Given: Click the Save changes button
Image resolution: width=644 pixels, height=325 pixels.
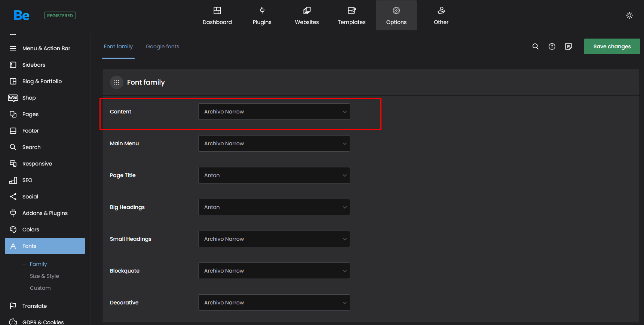Looking at the screenshot, I should click(x=612, y=46).
